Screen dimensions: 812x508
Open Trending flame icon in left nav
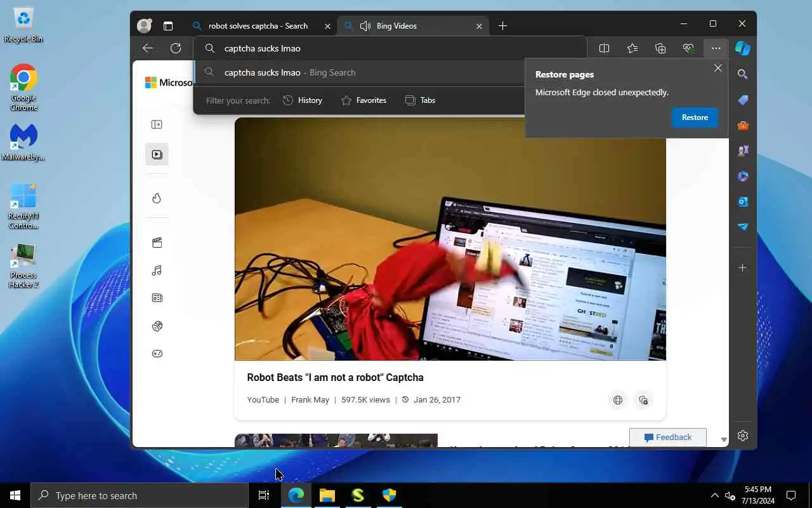[x=157, y=198]
